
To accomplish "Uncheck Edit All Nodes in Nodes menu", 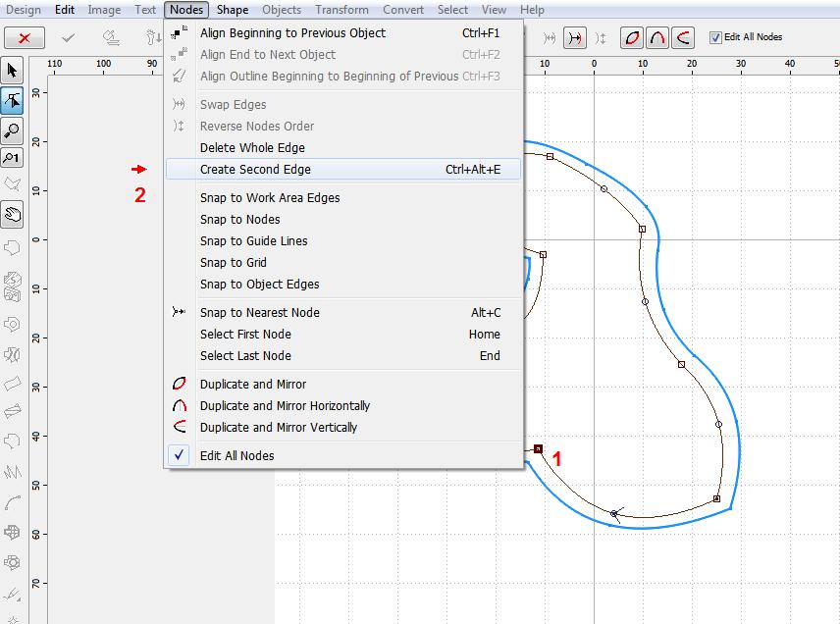I will [236, 455].
